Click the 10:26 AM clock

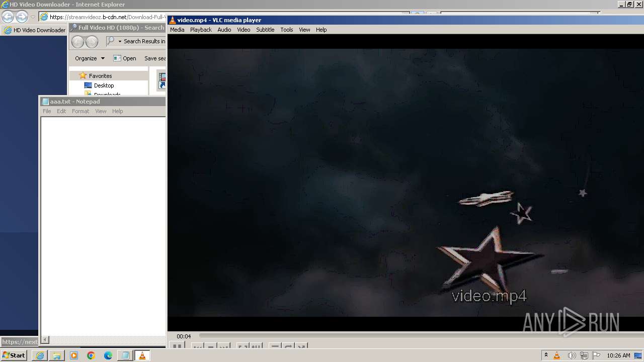point(618,355)
